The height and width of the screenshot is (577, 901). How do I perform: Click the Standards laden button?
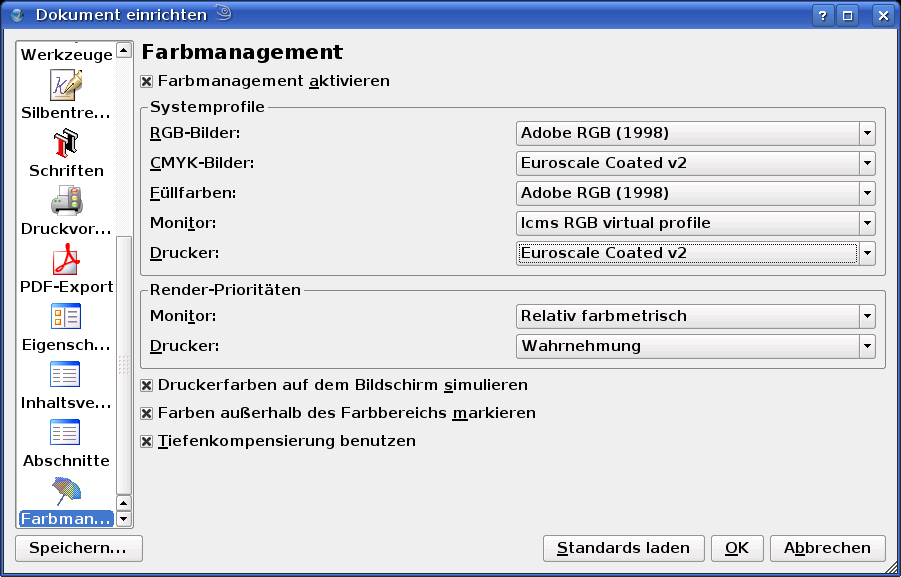(x=623, y=548)
